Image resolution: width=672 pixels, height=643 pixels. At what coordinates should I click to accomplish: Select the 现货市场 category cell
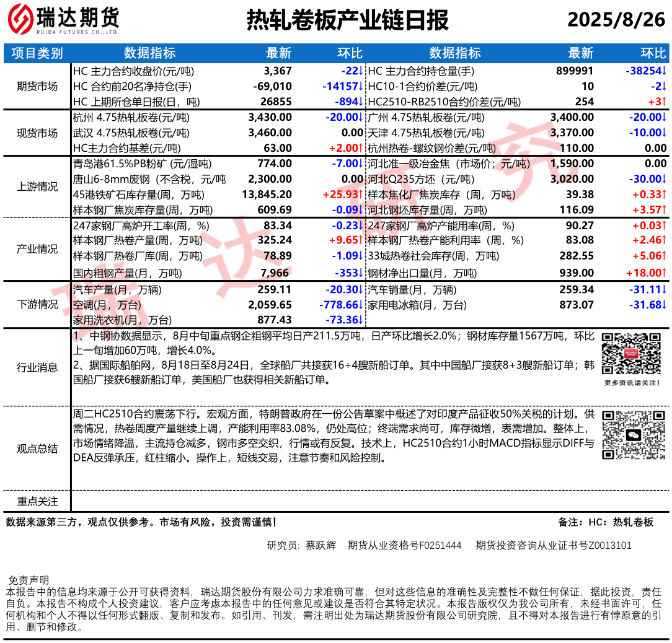click(37, 133)
